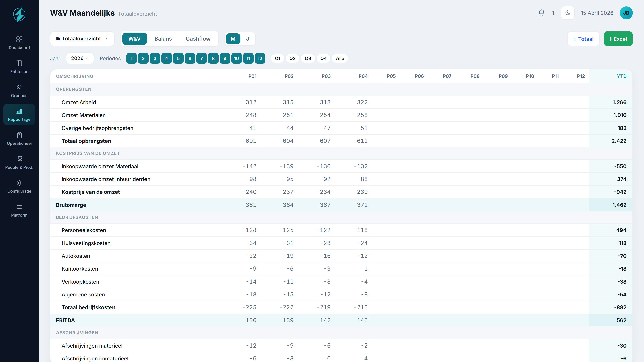
Task: Open the Jaar 2026 dropdown
Action: [x=80, y=58]
